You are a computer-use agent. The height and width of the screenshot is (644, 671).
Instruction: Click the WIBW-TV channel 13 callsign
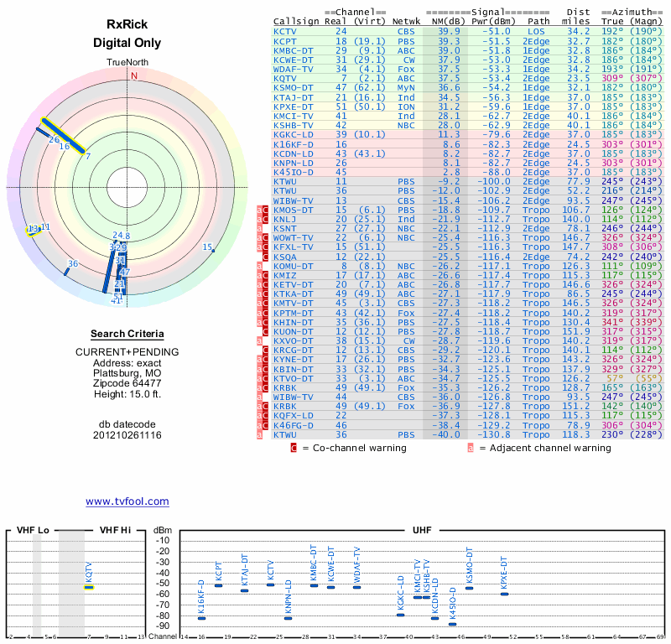(294, 200)
